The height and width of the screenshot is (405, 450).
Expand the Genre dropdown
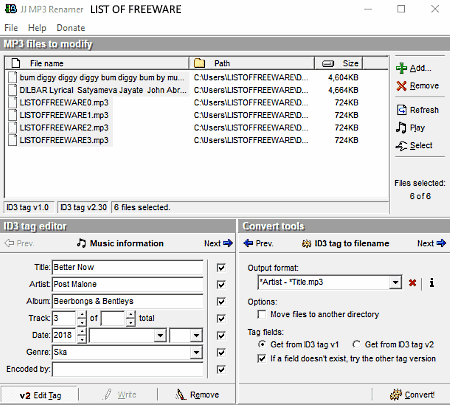(196, 352)
